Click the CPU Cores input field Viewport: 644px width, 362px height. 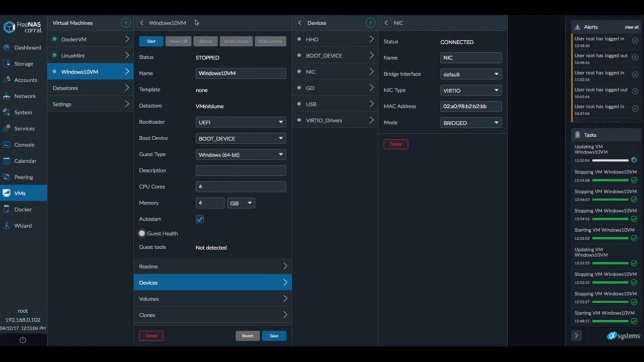[x=240, y=187]
